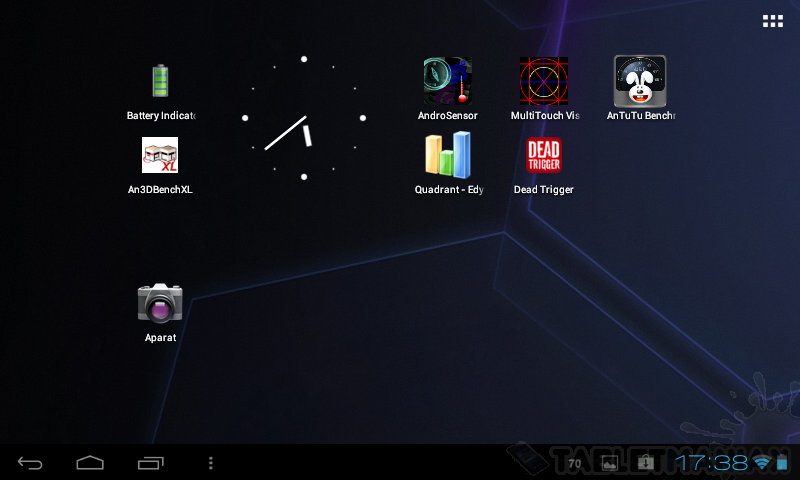
Task: Open the download notification icon
Action: pyautogui.click(x=645, y=463)
